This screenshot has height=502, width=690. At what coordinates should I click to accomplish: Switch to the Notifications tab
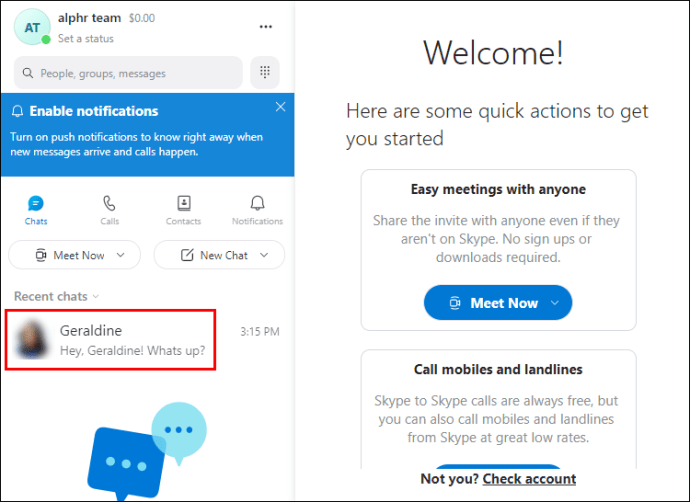[x=257, y=210]
